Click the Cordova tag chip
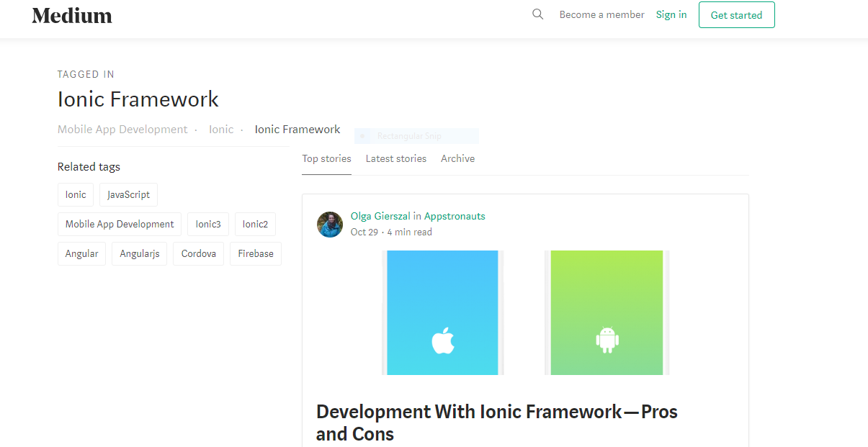 coord(198,253)
